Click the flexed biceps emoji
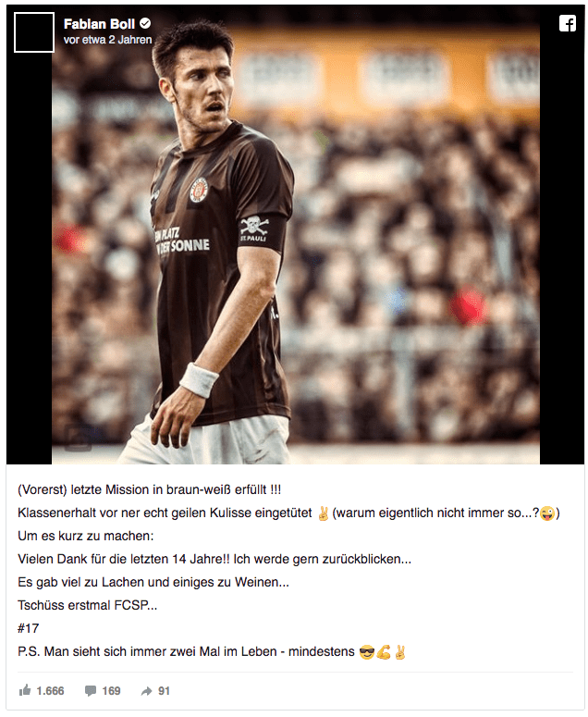The image size is (588, 717). (384, 652)
